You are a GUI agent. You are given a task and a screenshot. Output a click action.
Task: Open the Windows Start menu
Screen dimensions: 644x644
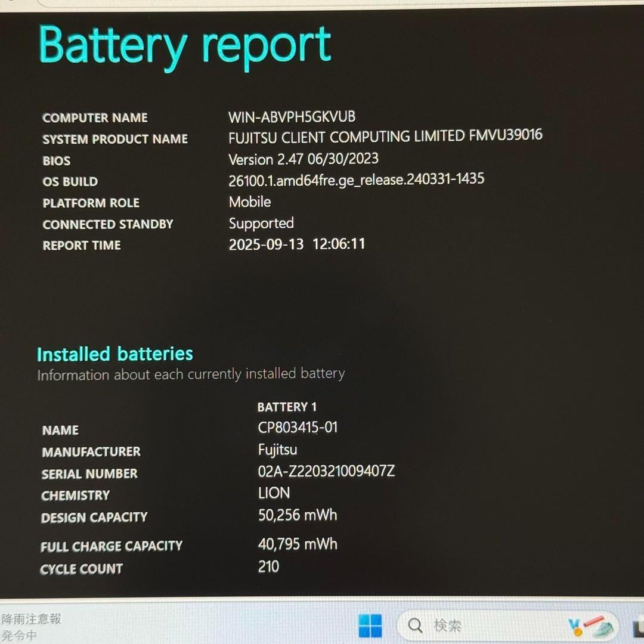point(370,626)
